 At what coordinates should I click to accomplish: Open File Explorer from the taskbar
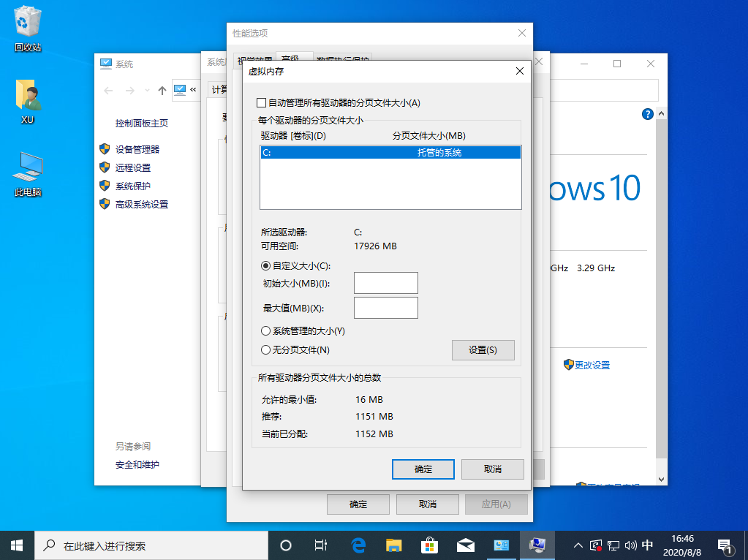[x=393, y=545]
